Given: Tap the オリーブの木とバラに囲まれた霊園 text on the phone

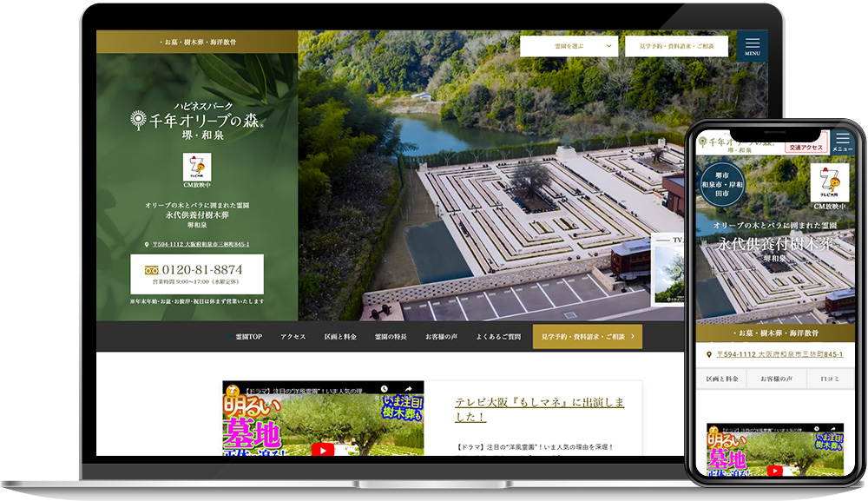Looking at the screenshot, I should [775, 226].
